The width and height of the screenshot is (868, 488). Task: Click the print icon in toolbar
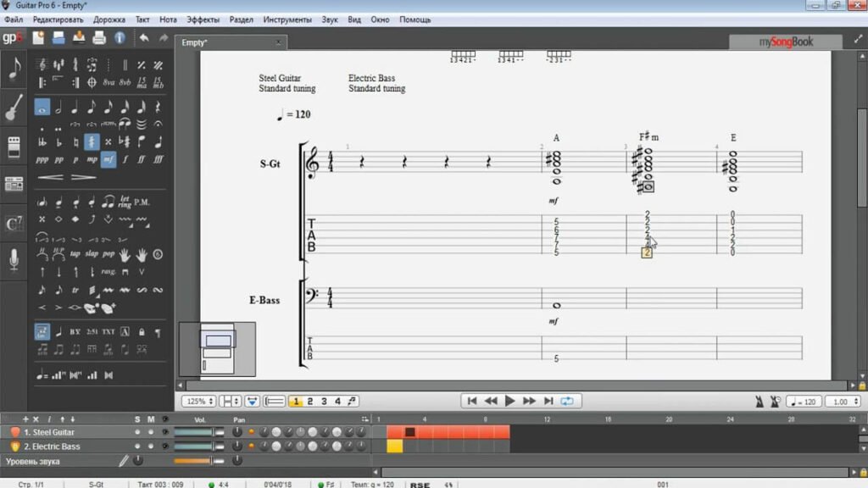click(99, 38)
